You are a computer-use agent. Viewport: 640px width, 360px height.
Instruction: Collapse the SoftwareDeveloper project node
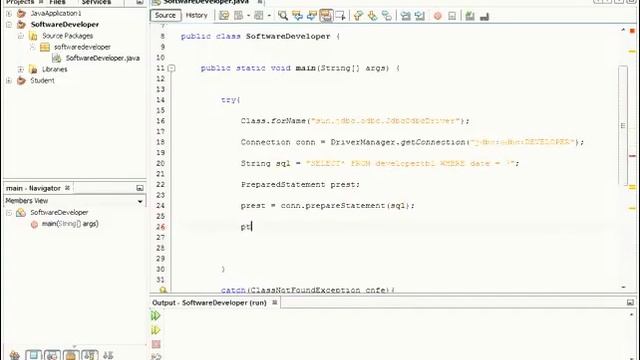coord(9,24)
